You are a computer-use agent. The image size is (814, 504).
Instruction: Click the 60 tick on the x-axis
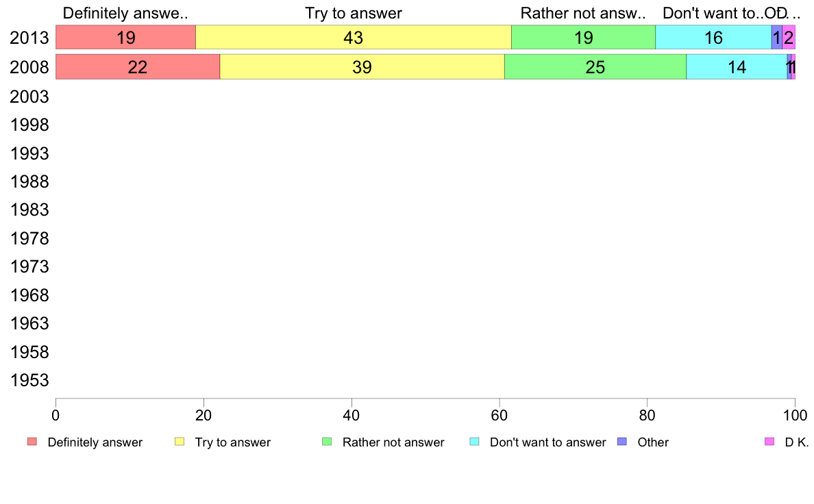[x=500, y=415]
